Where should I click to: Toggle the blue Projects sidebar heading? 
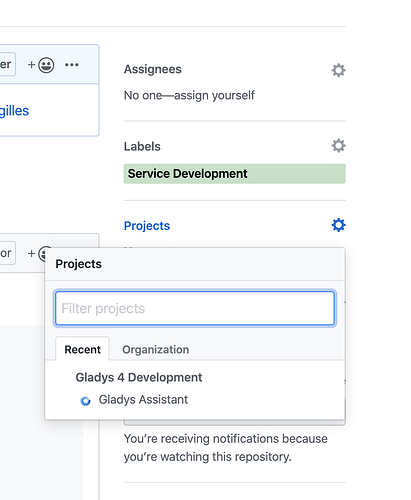click(x=147, y=226)
